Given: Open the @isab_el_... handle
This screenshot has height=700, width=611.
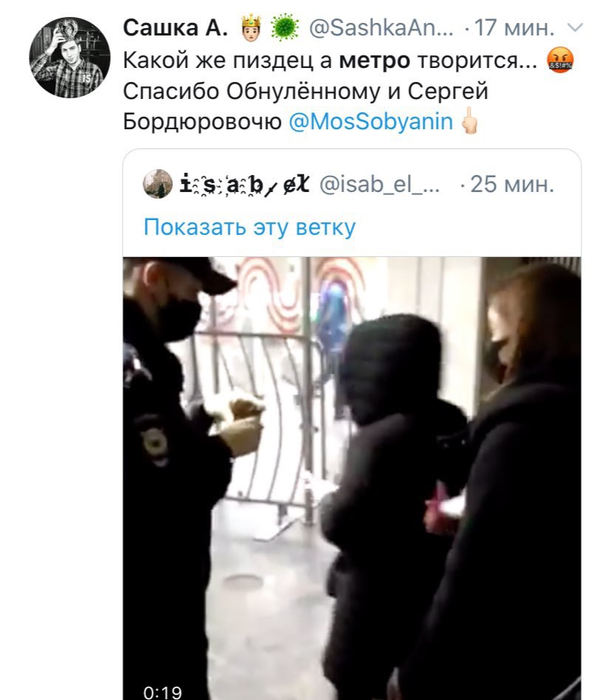Looking at the screenshot, I should click(x=380, y=183).
